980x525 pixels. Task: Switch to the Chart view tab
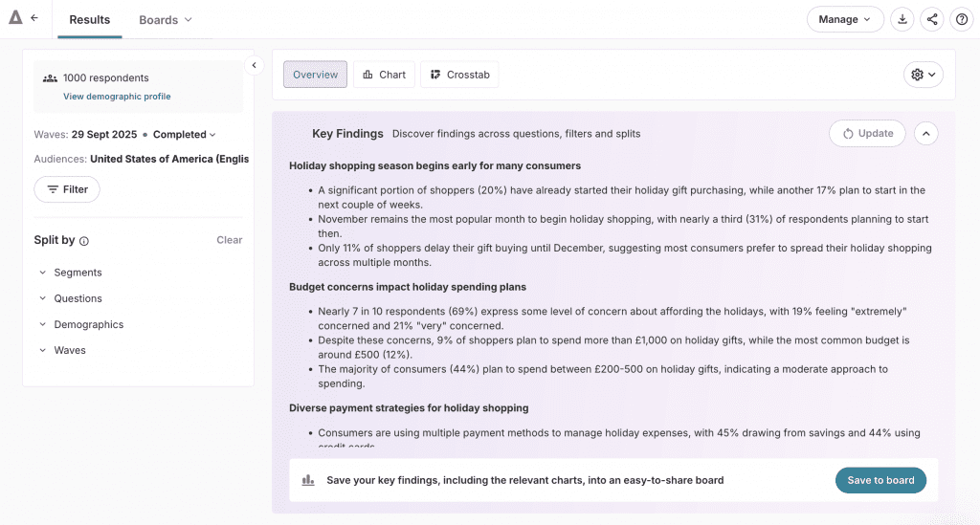click(384, 75)
